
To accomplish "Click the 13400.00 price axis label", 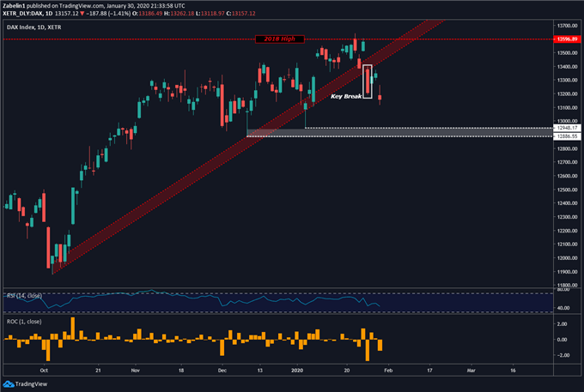I will point(567,67).
